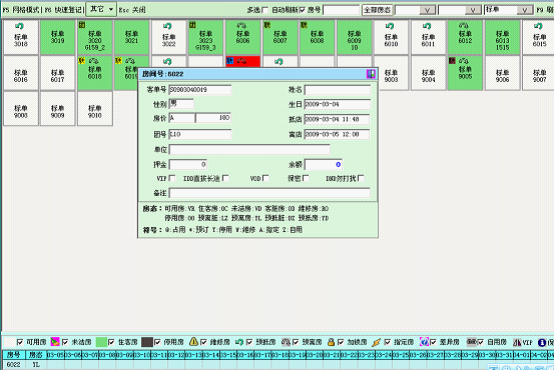Click the 预离房 legend icon
Viewport: 554px width, 370px height.
285,342
